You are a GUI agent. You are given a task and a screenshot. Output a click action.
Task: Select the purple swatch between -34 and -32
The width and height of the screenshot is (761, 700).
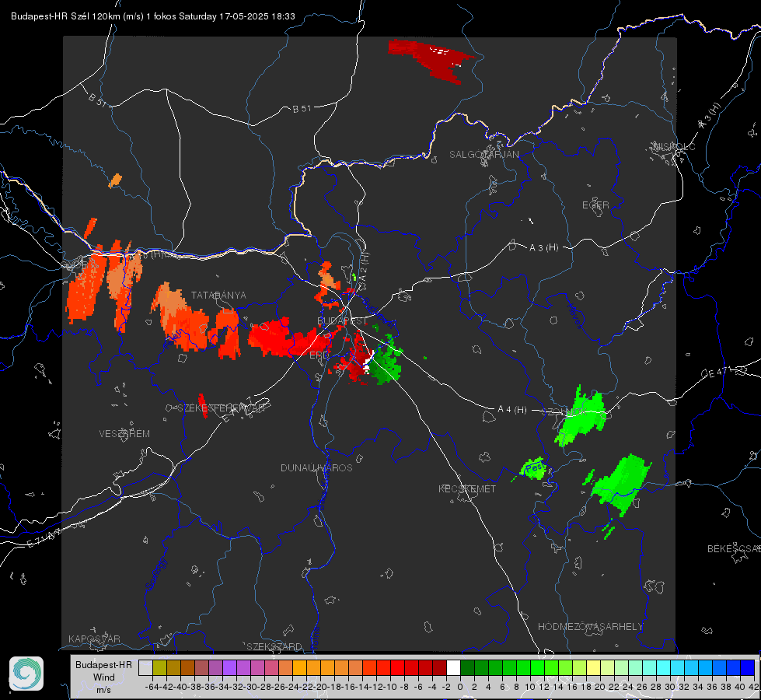(229, 667)
